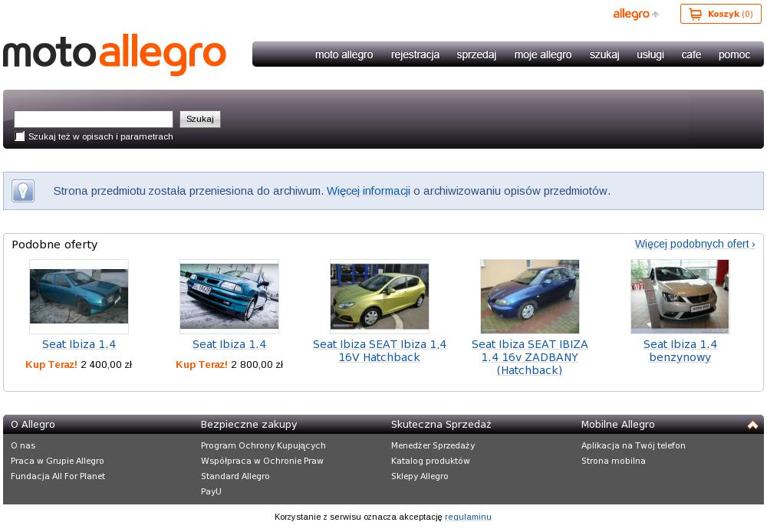
Task: Open the moje allegro menu item
Action: (543, 54)
